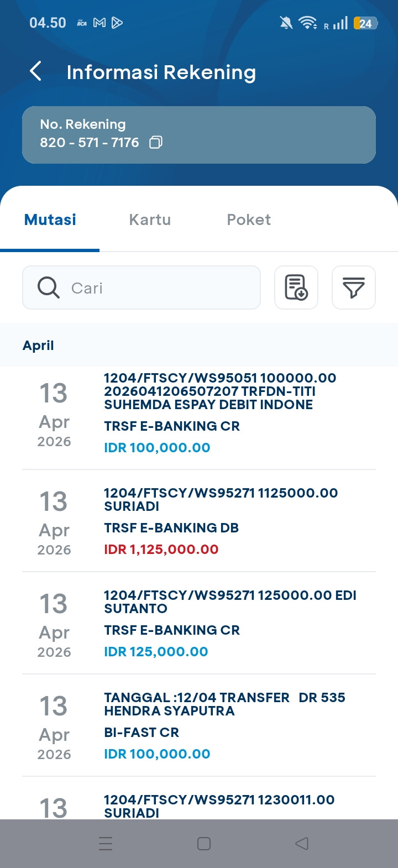Tap the battery indicator in status bar

[365, 23]
